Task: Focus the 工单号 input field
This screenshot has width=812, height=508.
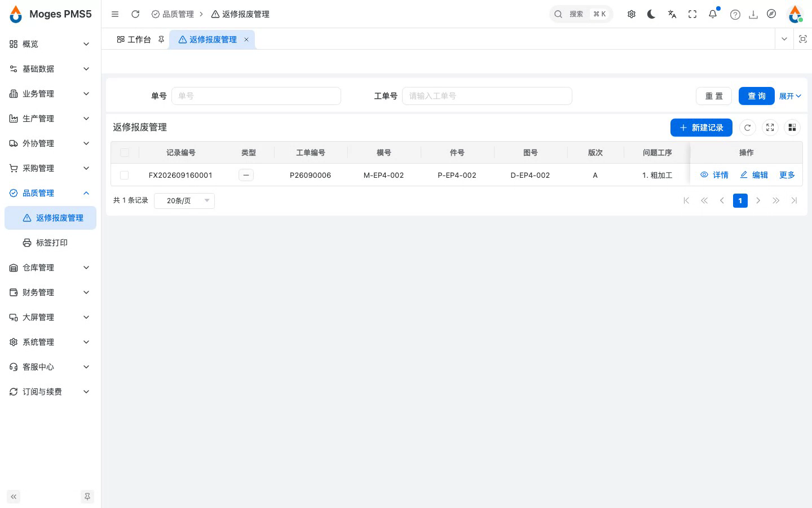Action: click(487, 96)
